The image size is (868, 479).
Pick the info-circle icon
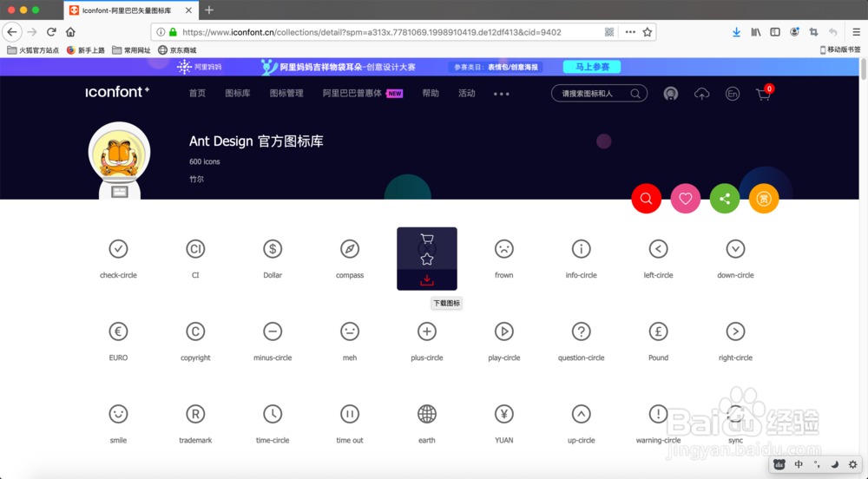click(x=582, y=249)
